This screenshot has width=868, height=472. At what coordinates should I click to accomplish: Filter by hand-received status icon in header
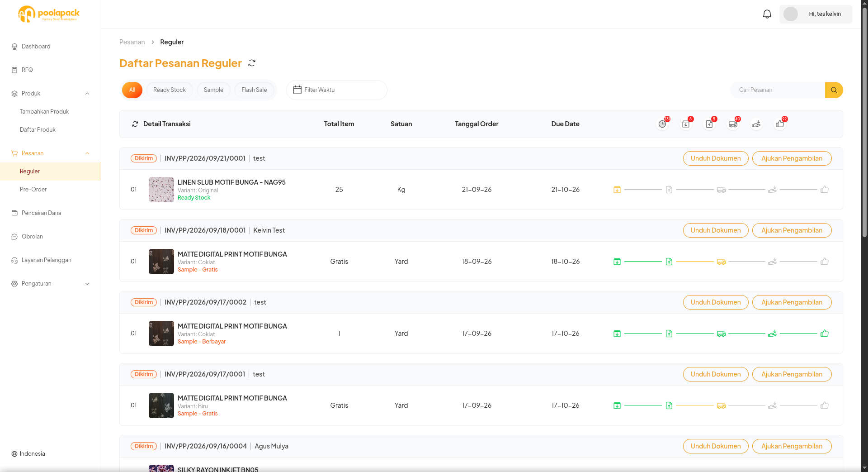point(756,124)
